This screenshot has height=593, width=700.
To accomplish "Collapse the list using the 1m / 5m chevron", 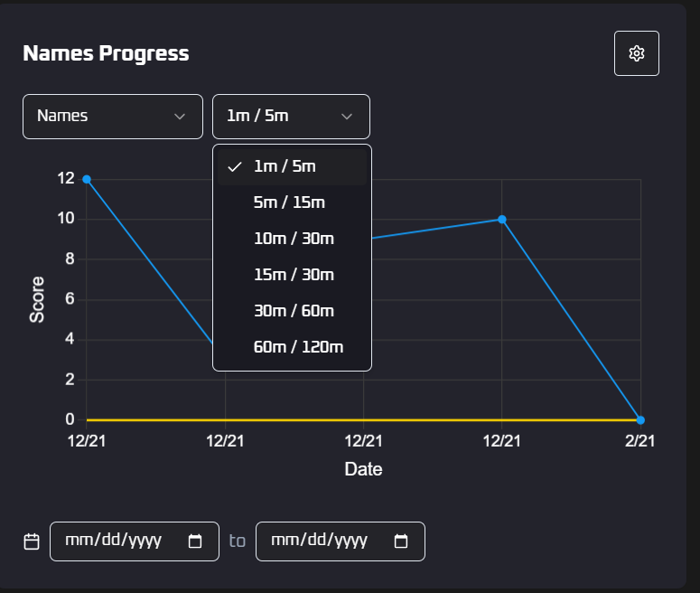I will 347,117.
